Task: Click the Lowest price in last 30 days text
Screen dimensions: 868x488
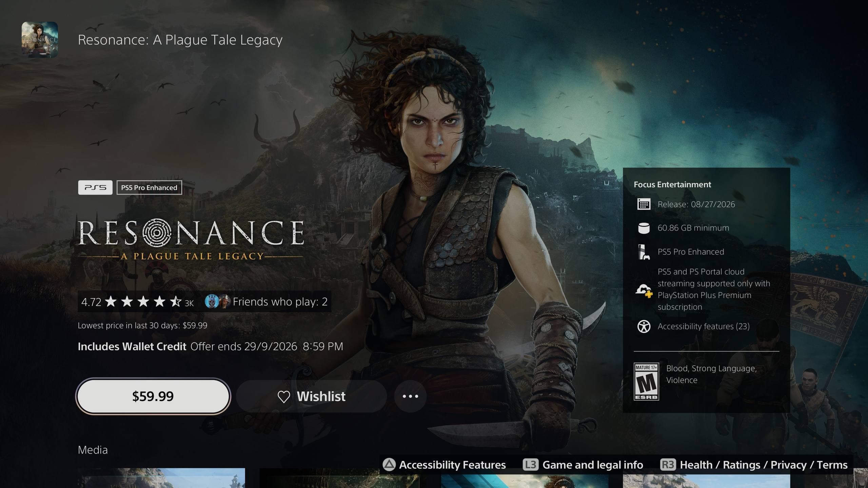Action: [142, 326]
